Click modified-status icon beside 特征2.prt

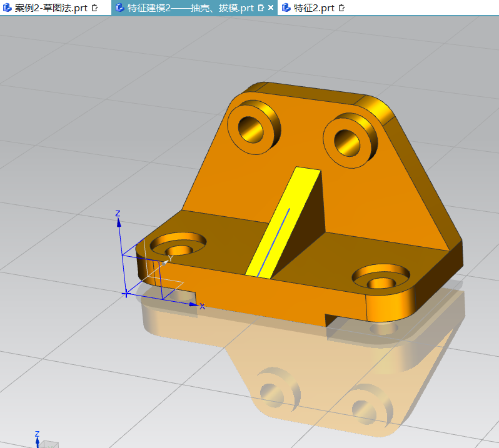pos(341,8)
